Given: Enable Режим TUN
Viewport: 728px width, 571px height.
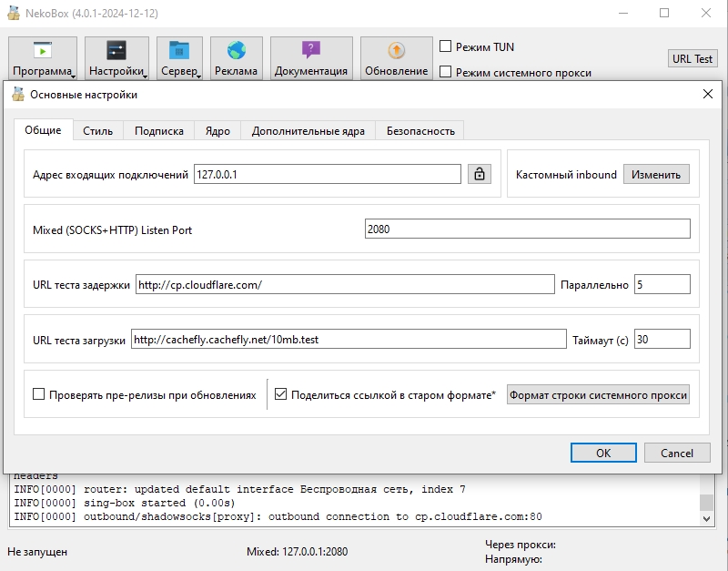Looking at the screenshot, I should 444,46.
